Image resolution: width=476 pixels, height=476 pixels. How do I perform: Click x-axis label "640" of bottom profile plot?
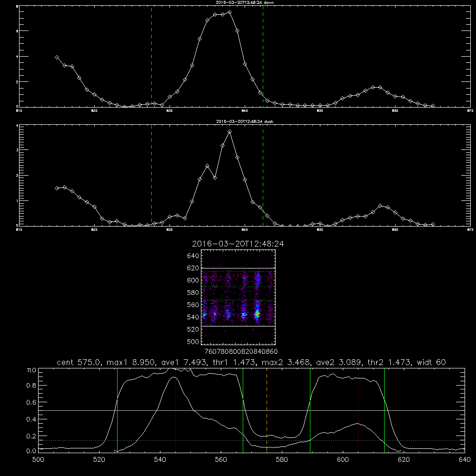tap(465, 460)
